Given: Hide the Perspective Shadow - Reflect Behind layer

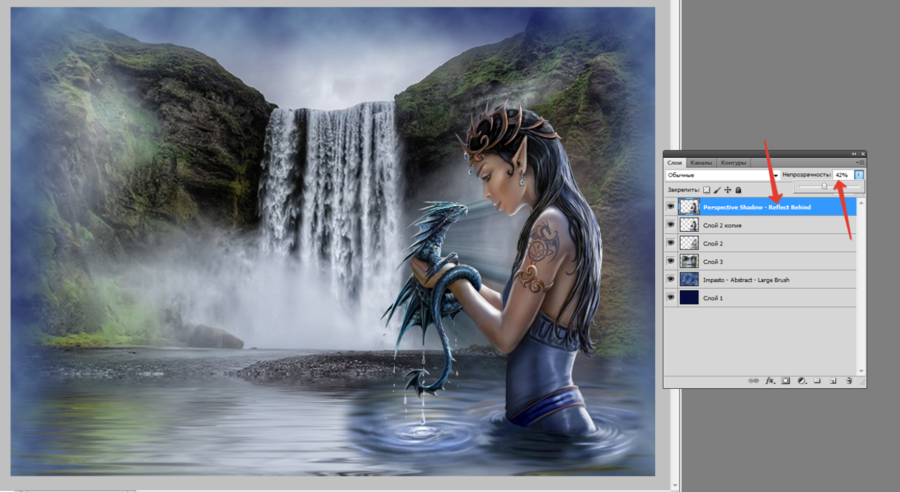Looking at the screenshot, I should 670,207.
